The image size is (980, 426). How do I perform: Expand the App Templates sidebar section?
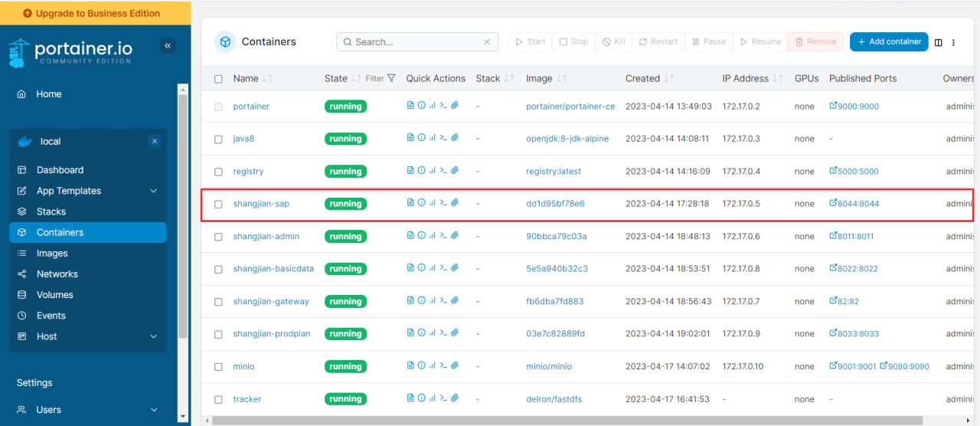[x=153, y=191]
